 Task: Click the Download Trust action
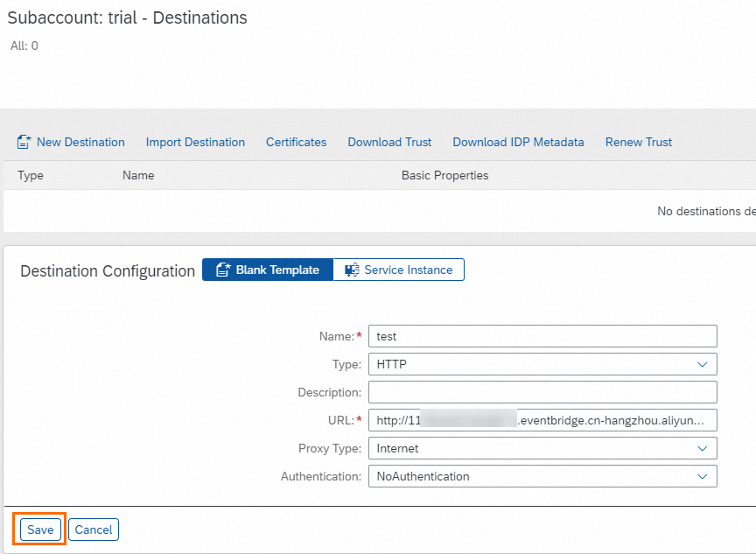[x=389, y=142]
